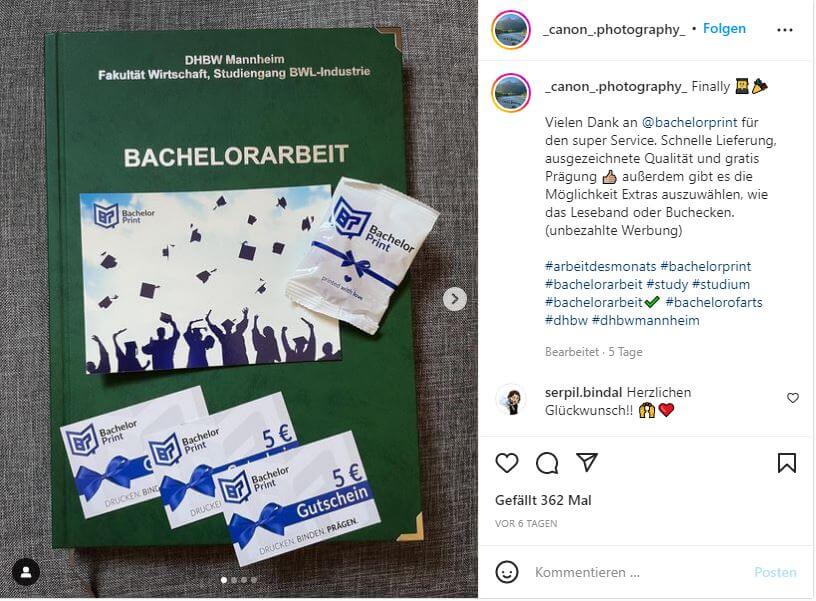The image size is (816, 601).
Task: Follow account via Folgen link
Action: pyautogui.click(x=724, y=29)
